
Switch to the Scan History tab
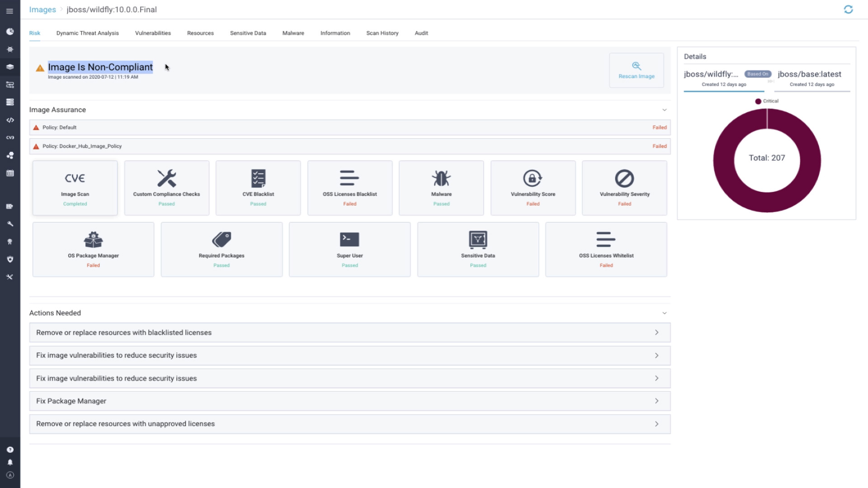pos(382,33)
